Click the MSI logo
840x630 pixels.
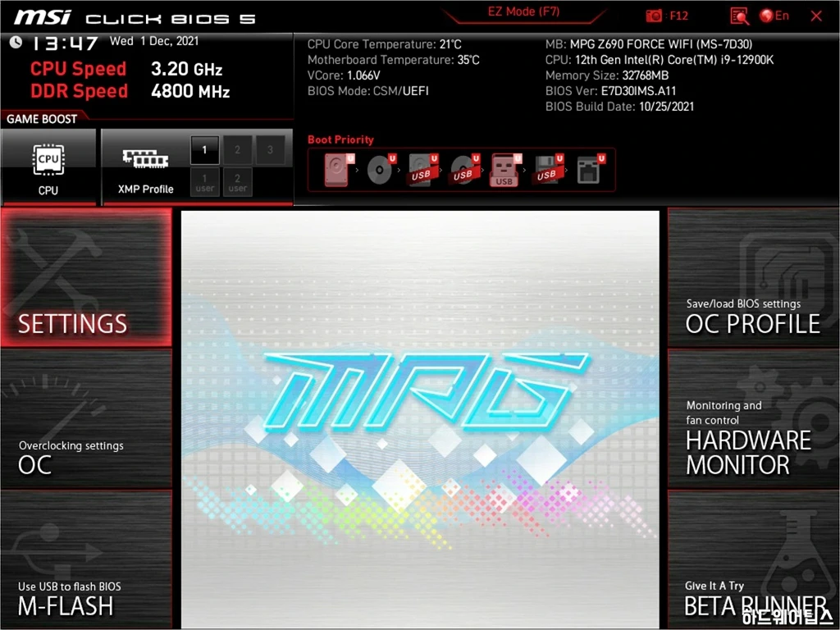pyautogui.click(x=43, y=18)
